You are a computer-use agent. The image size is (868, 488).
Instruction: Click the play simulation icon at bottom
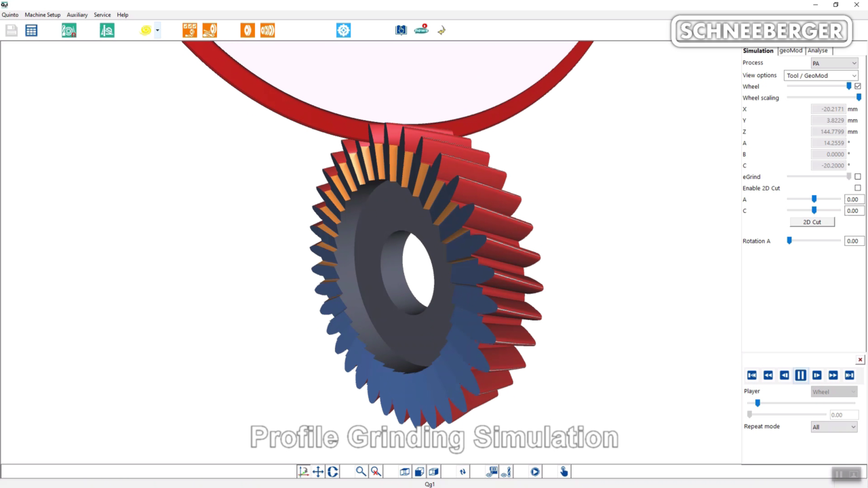click(535, 471)
